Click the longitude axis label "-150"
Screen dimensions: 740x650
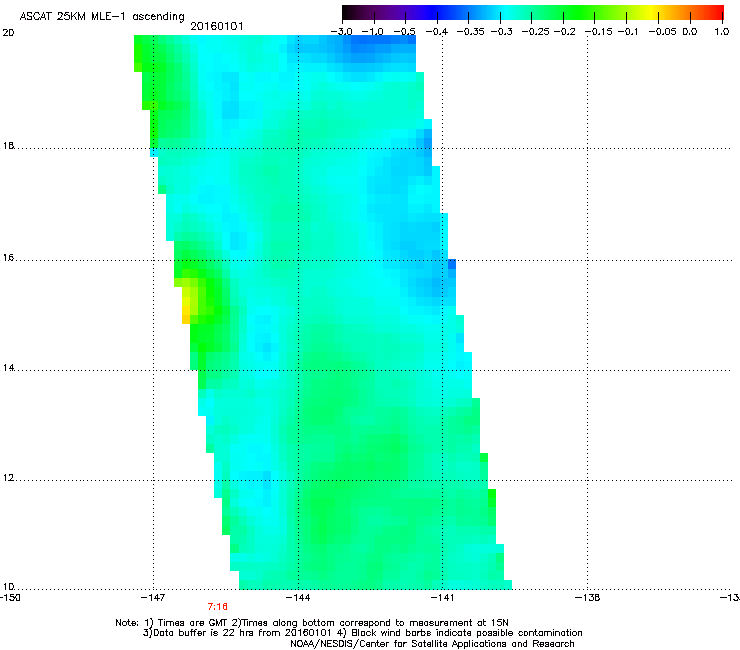[10, 598]
